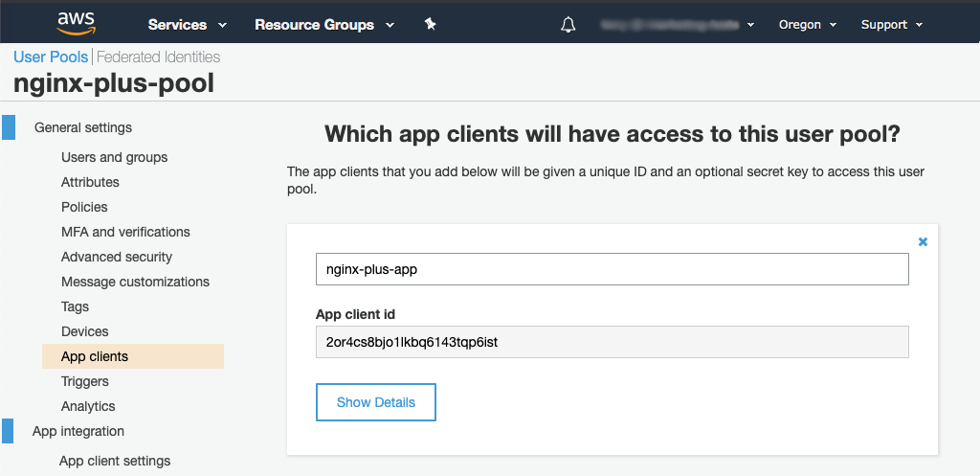
Task: Open the Support dropdown menu
Action: pyautogui.click(x=891, y=25)
